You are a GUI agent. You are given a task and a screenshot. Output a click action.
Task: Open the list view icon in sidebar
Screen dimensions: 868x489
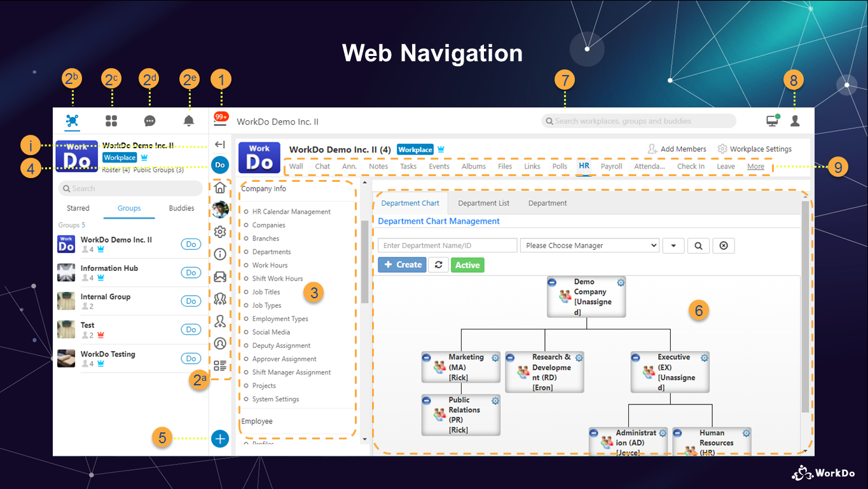220,366
